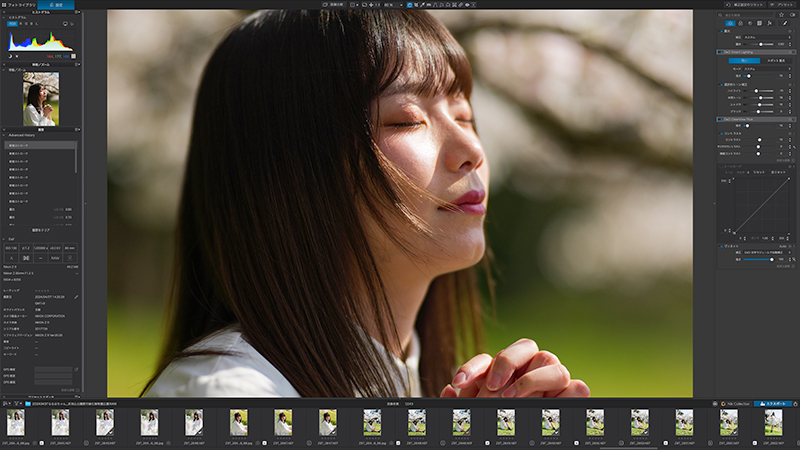This screenshot has width=800, height=450.
Task: Click the 画像比較 (Compare) button
Action: click(x=334, y=5)
